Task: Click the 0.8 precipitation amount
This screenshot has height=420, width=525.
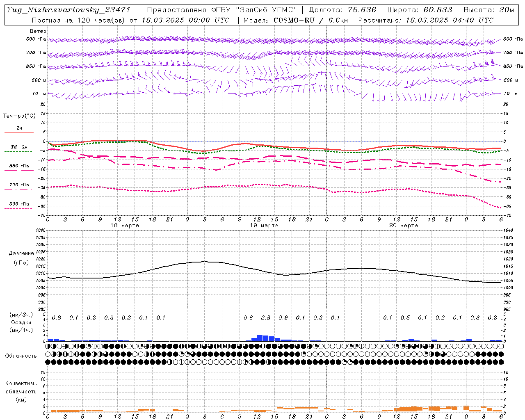Action: (x=56, y=317)
